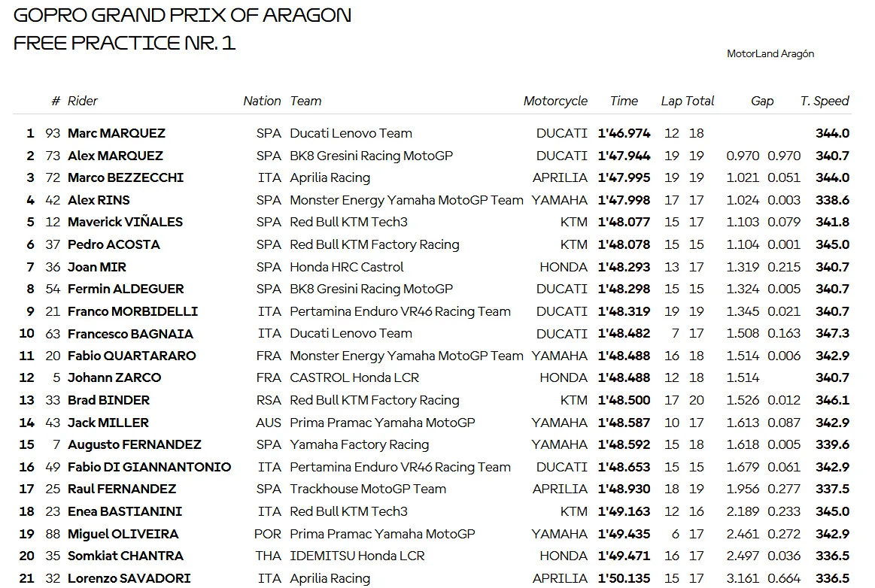
Task: Select Fabio QUARTARARO rider entry
Action: pos(132,356)
